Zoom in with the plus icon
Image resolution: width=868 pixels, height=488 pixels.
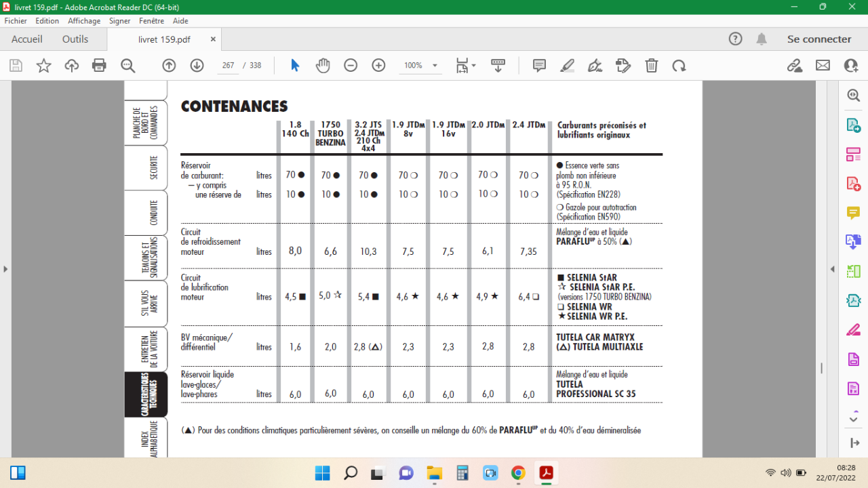point(378,66)
